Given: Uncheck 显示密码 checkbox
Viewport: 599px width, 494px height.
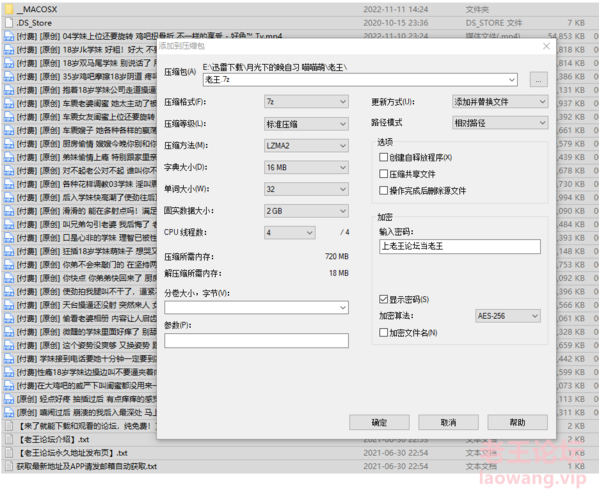Looking at the screenshot, I should tap(383, 299).
